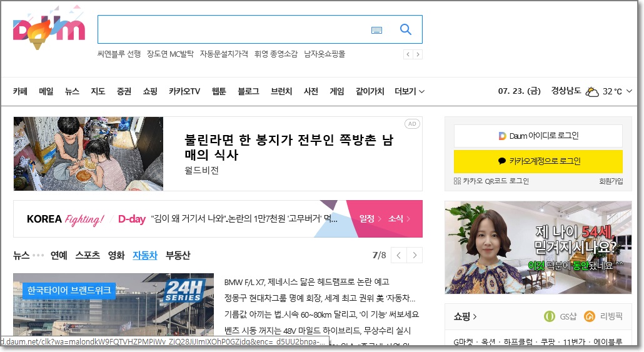This screenshot has width=644, height=352.
Task: Click the KOREA Fighting logo
Action: click(x=65, y=219)
